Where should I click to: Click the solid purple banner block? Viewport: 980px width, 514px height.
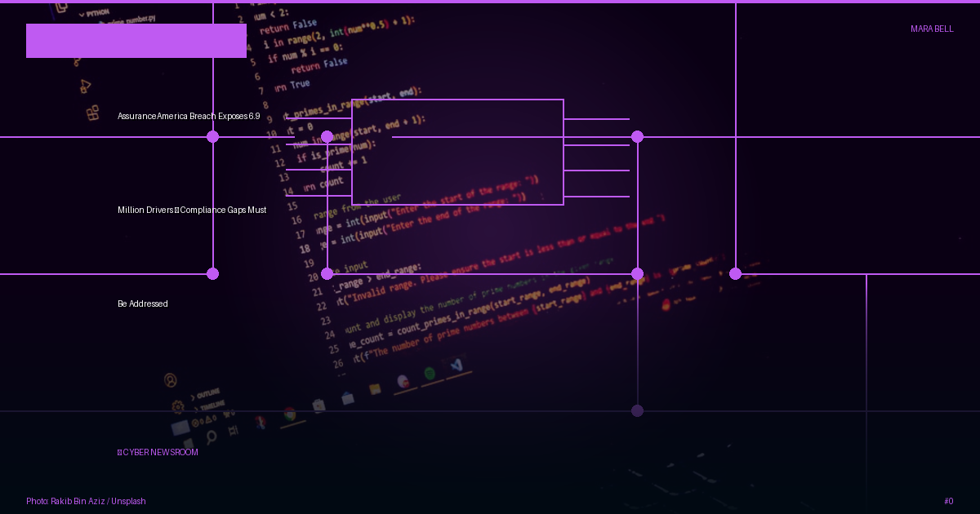coord(136,41)
